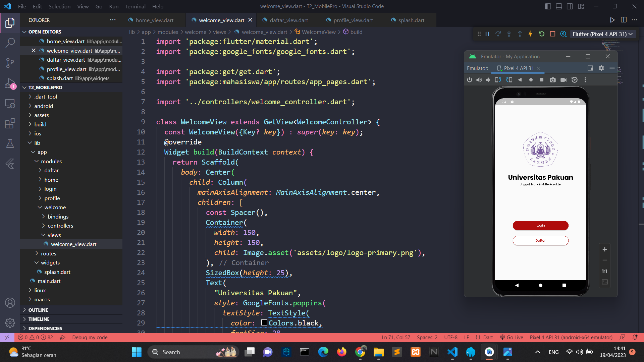Restart the debug session with green restart icon
This screenshot has height=362, width=644.
pos(541,34)
